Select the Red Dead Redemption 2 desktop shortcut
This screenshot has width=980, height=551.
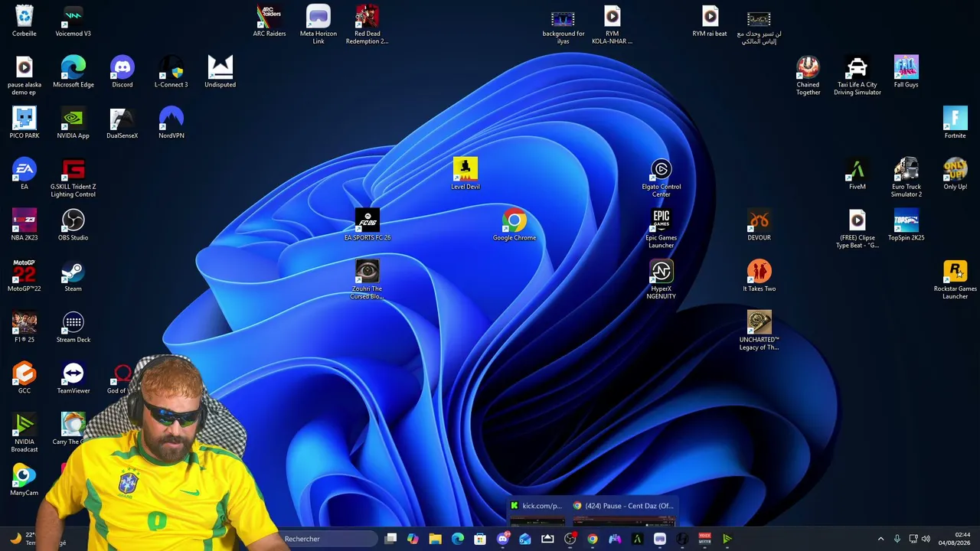(x=367, y=24)
